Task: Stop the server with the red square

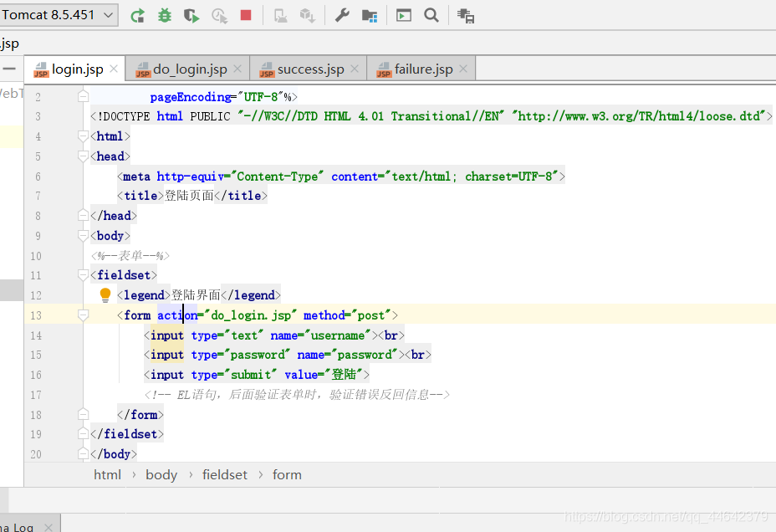Action: 246,15
